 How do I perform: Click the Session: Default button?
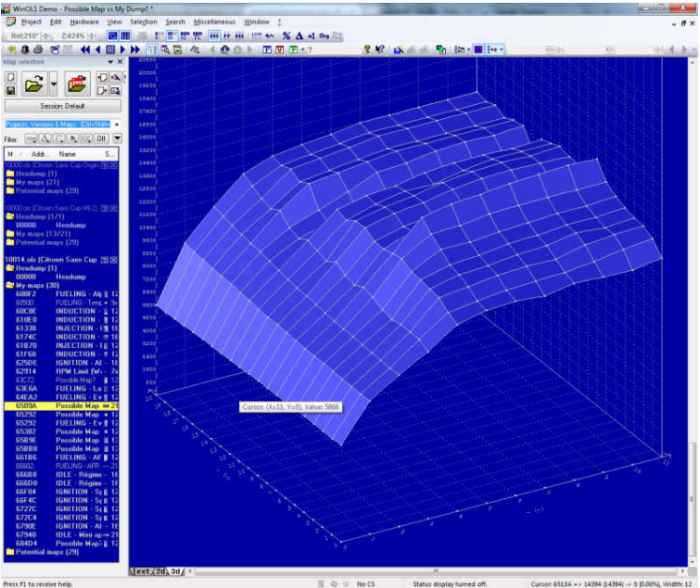click(61, 105)
